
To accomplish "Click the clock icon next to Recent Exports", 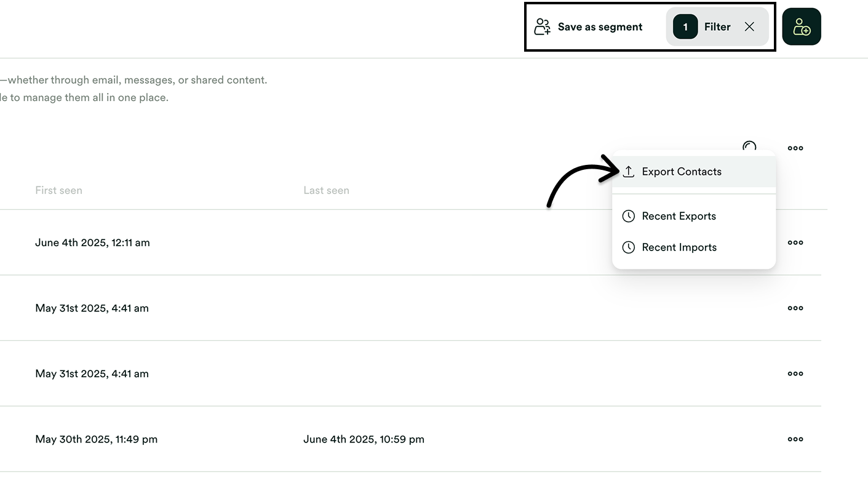I will tap(628, 216).
